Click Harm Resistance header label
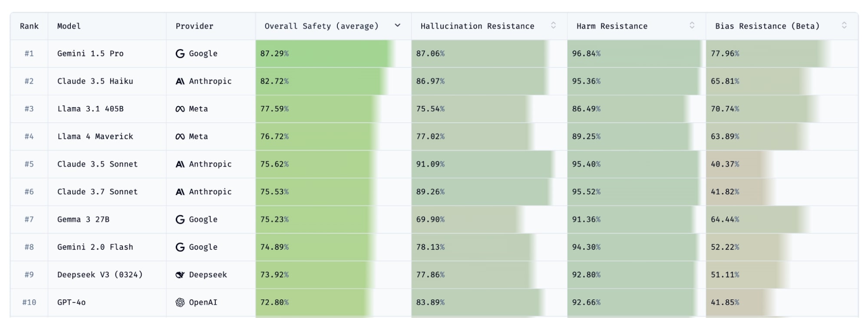Screen dimensions: 868x318 pos(612,26)
